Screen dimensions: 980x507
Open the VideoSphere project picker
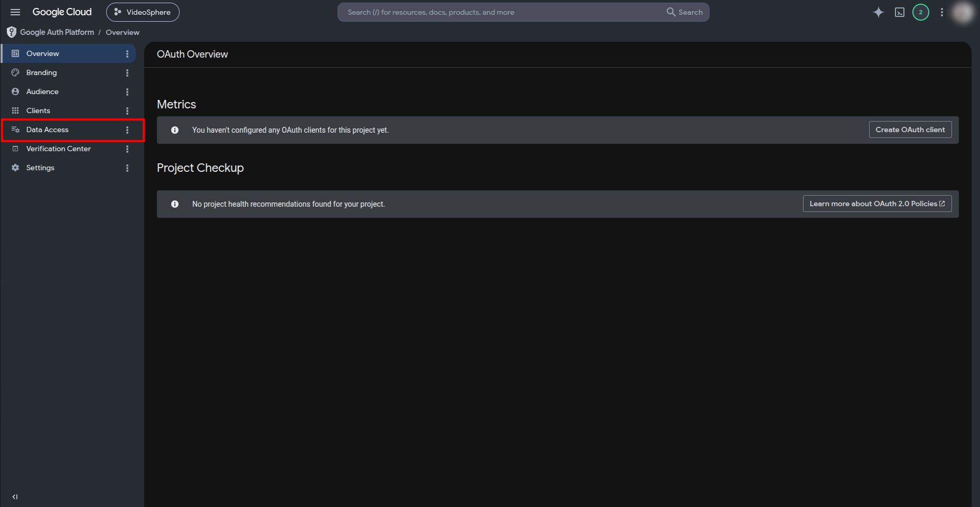(x=143, y=12)
